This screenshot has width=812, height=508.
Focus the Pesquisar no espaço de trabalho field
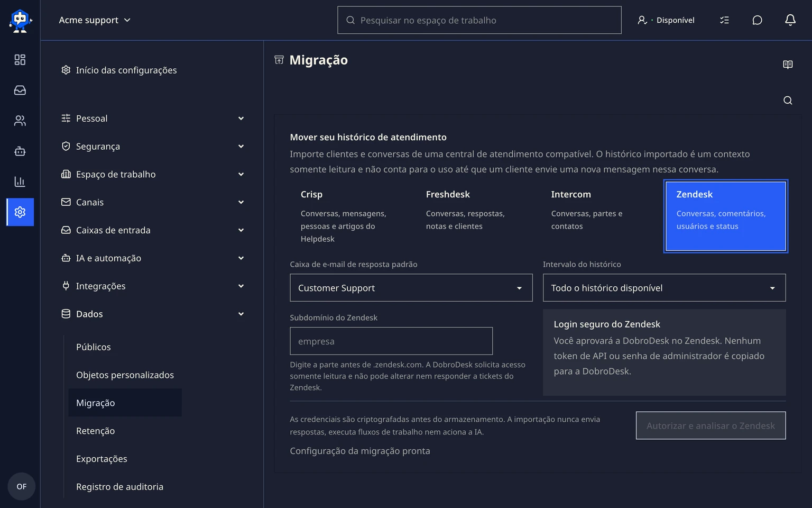pos(479,20)
